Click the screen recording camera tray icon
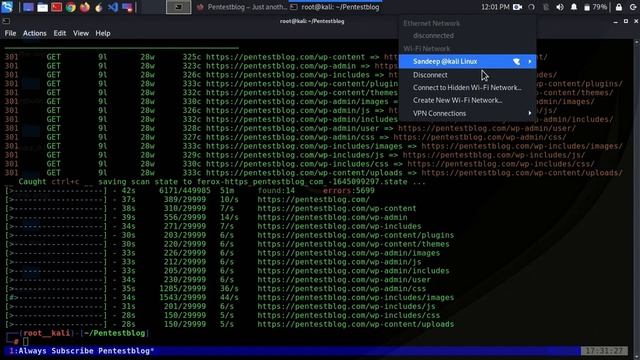The width and height of the screenshot is (640, 360). (518, 7)
